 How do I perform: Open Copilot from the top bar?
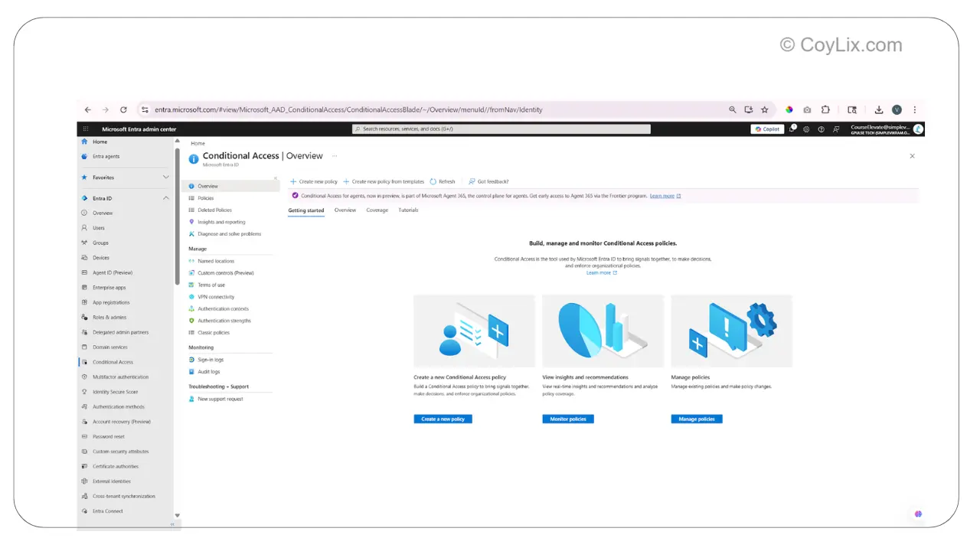(766, 129)
